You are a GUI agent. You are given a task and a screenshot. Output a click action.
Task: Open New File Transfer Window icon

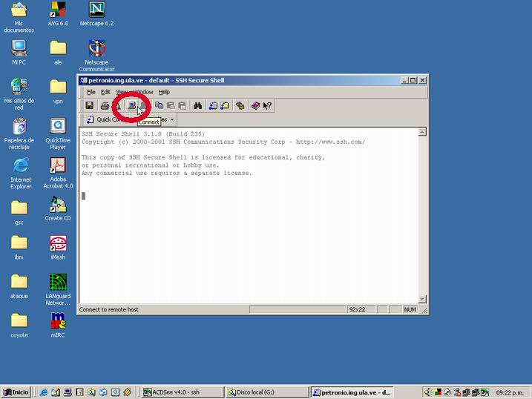(x=225, y=105)
